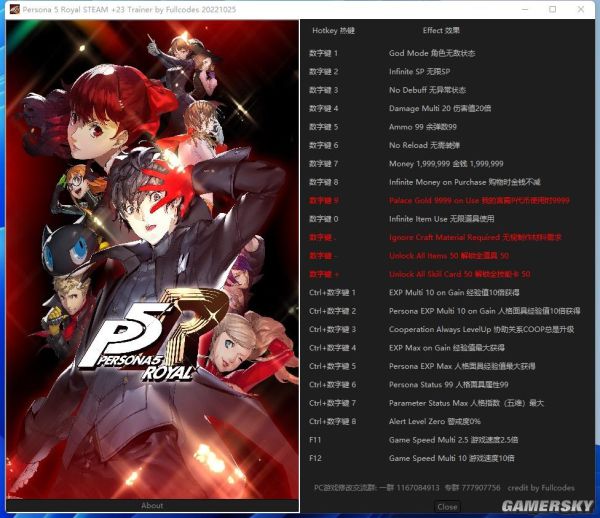Select Ignore Craft Material Required effect

[475, 237]
